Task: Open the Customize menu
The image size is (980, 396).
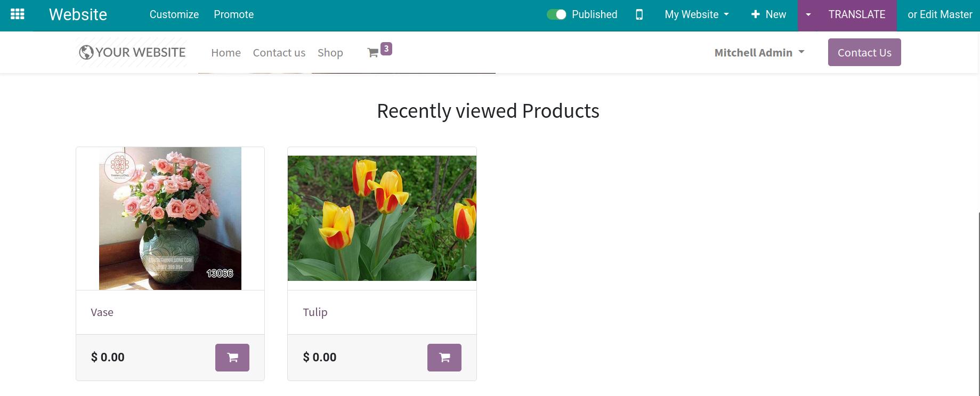Action: 174,14
